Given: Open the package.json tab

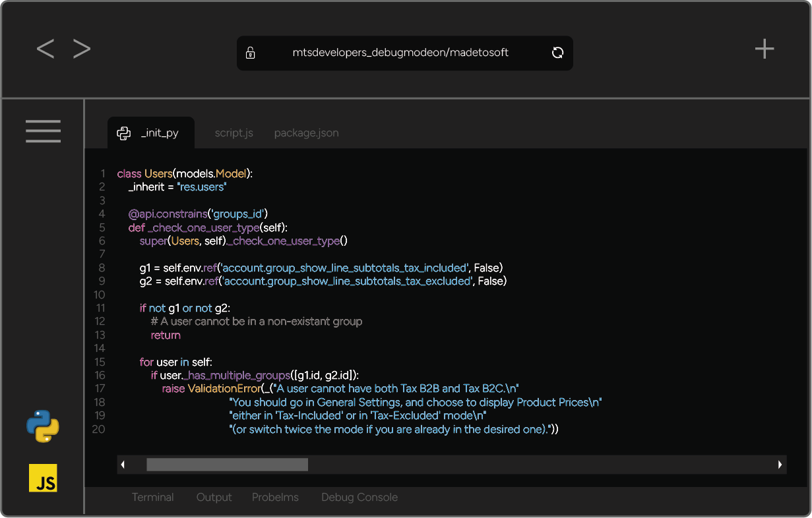Looking at the screenshot, I should (x=306, y=133).
